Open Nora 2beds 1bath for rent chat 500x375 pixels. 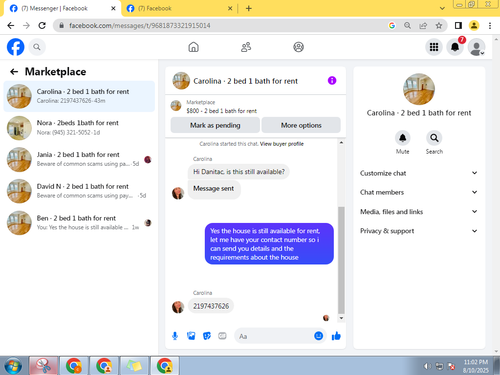79,128
